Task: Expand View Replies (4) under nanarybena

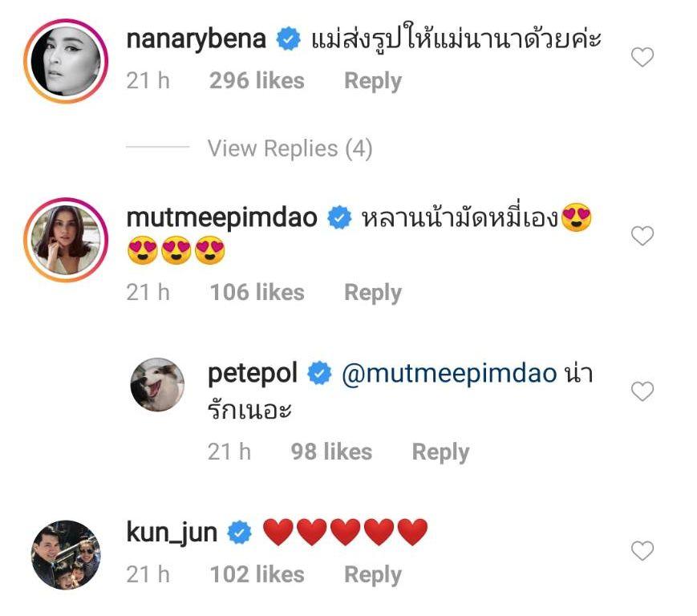Action: [x=290, y=148]
